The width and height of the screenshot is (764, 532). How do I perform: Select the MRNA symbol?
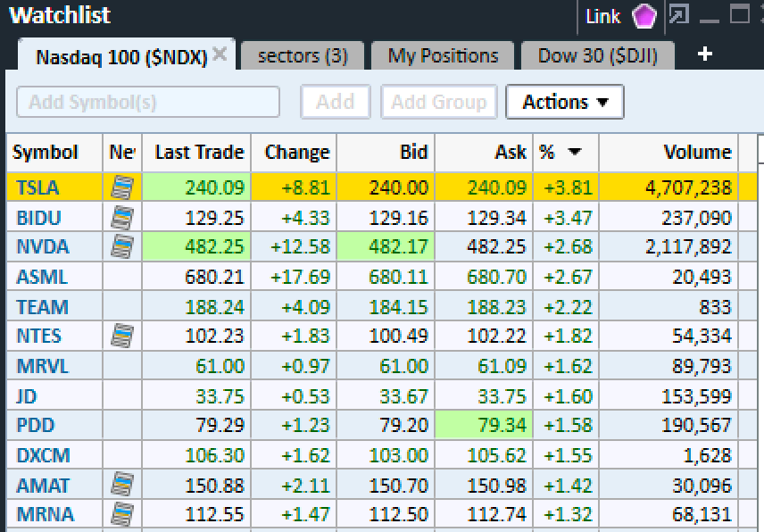coord(45,514)
